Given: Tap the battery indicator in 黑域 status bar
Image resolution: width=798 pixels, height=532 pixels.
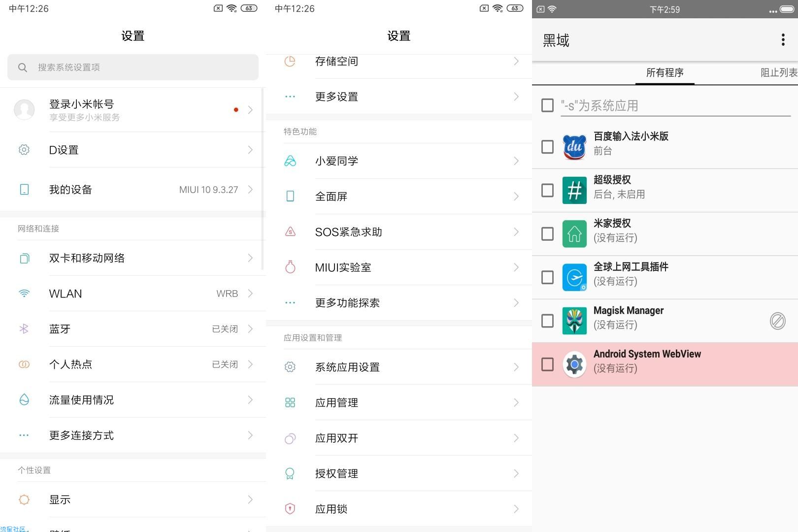Looking at the screenshot, I should point(787,9).
